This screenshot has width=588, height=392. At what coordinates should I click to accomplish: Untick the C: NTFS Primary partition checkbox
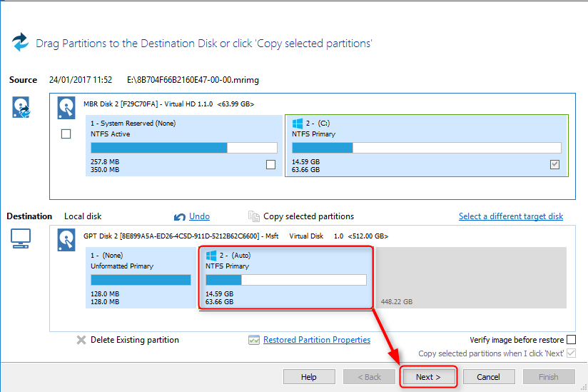click(x=554, y=164)
